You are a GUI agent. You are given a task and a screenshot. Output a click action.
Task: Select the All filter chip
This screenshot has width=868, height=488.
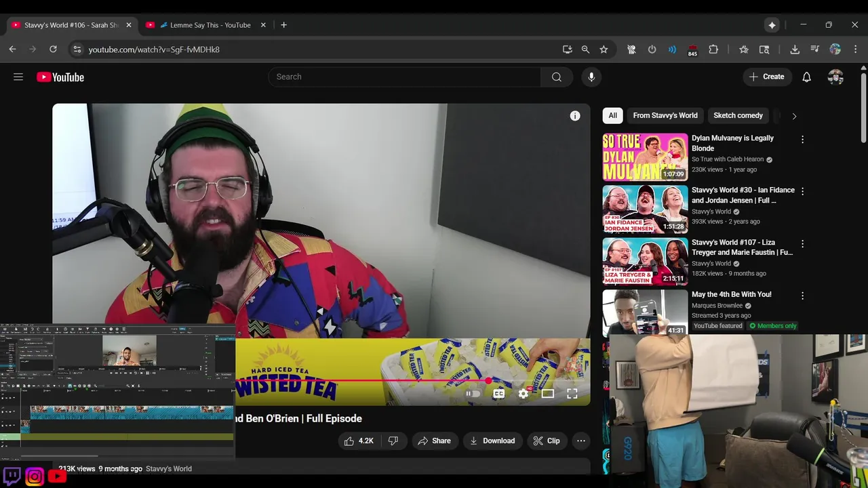pyautogui.click(x=612, y=115)
